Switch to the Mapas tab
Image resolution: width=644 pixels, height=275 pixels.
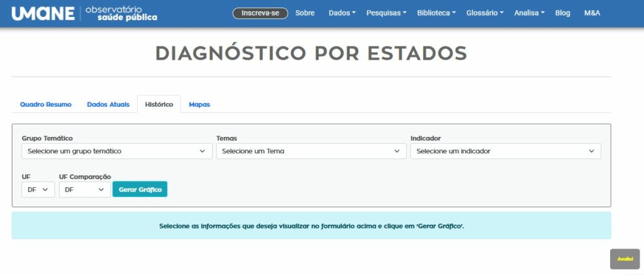click(199, 104)
